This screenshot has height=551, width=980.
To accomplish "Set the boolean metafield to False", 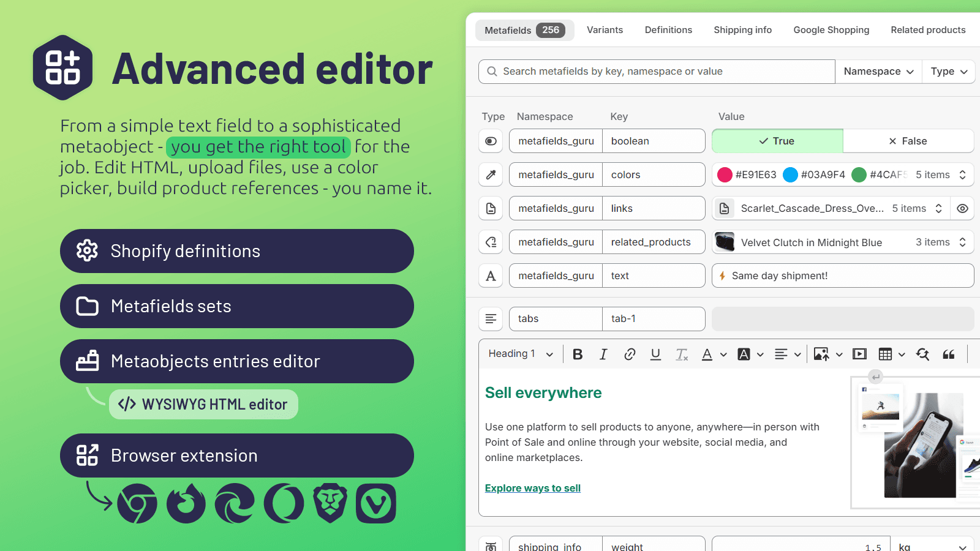I will [x=908, y=141].
